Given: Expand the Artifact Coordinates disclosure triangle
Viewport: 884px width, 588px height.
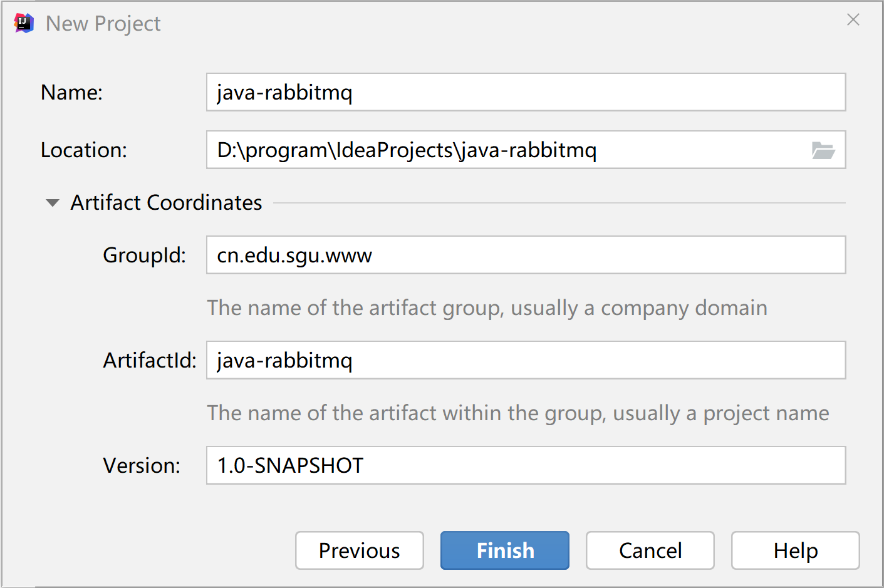Looking at the screenshot, I should pyautogui.click(x=53, y=202).
